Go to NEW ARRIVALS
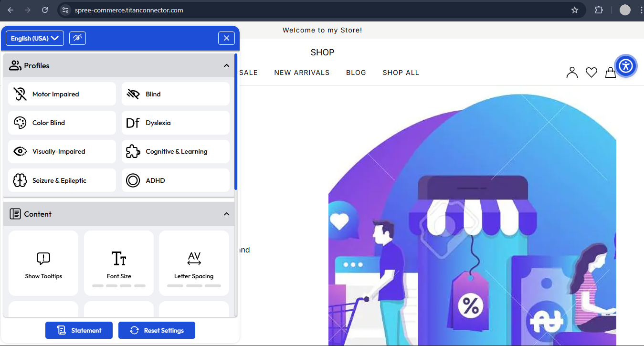644x346 pixels. pyautogui.click(x=302, y=72)
